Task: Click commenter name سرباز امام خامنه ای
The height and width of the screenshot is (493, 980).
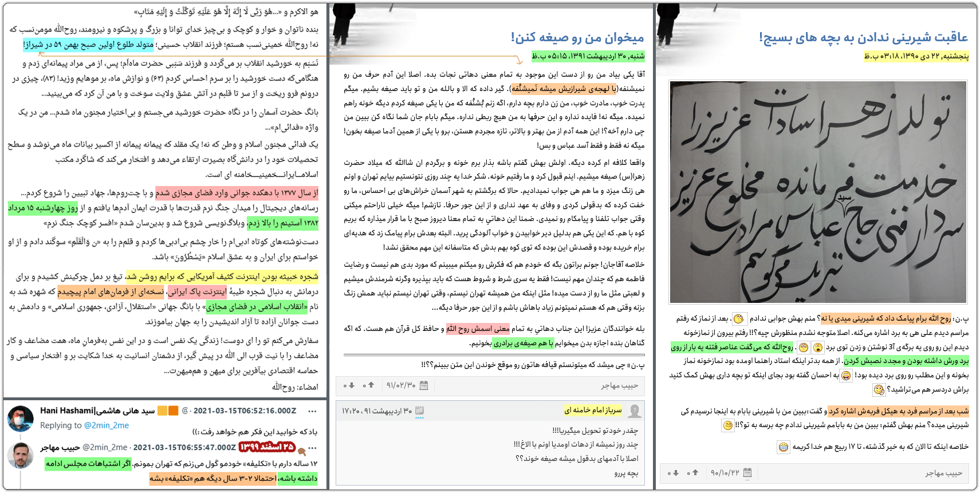Action: click(593, 411)
